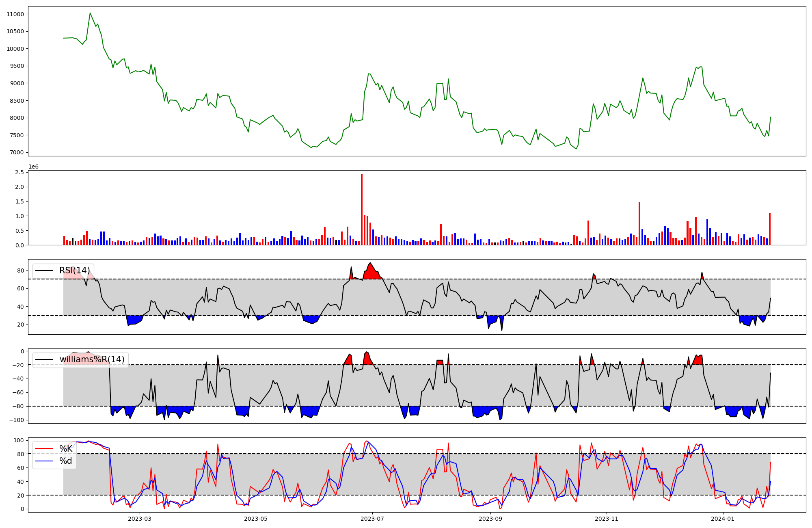
Task: Click the 100 stochastic axis label
Action: [x=19, y=440]
